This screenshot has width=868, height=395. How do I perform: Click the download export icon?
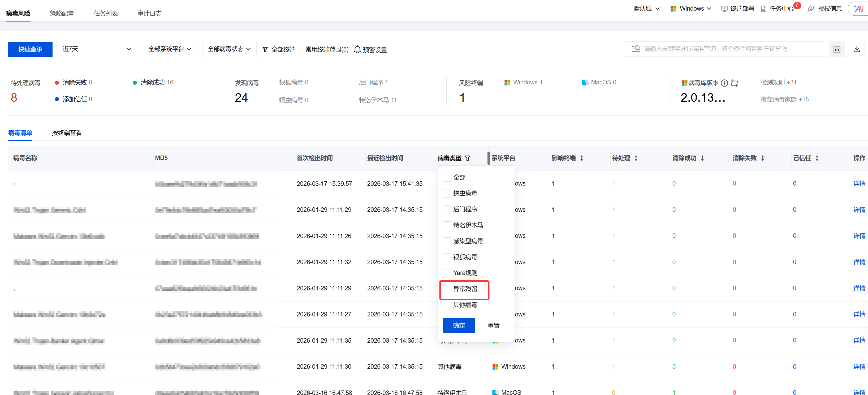[x=857, y=49]
